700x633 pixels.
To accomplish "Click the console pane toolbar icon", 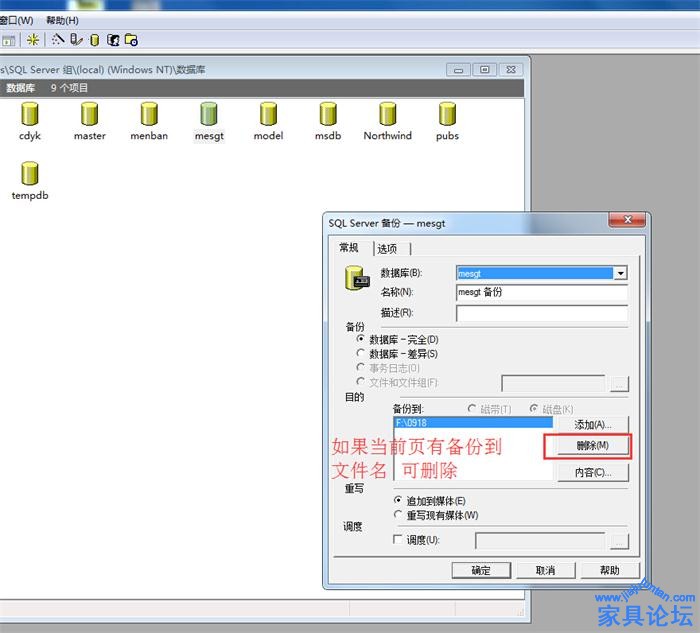I will [8, 41].
